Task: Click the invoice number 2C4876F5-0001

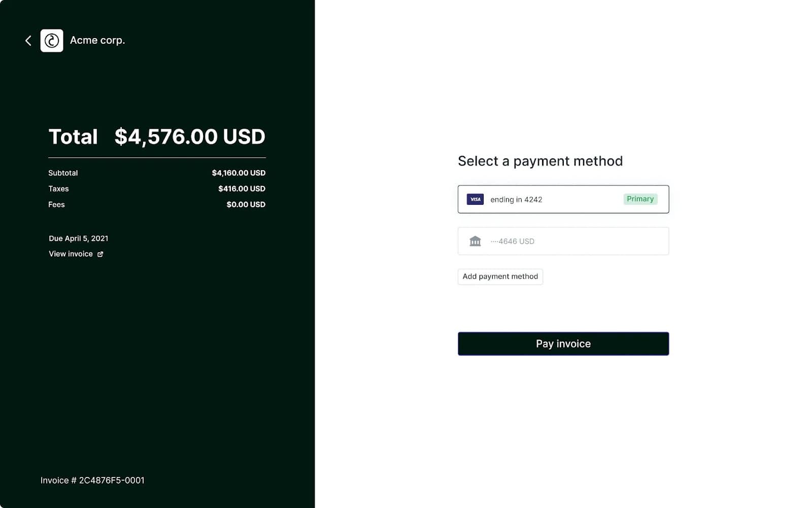Action: click(x=93, y=480)
